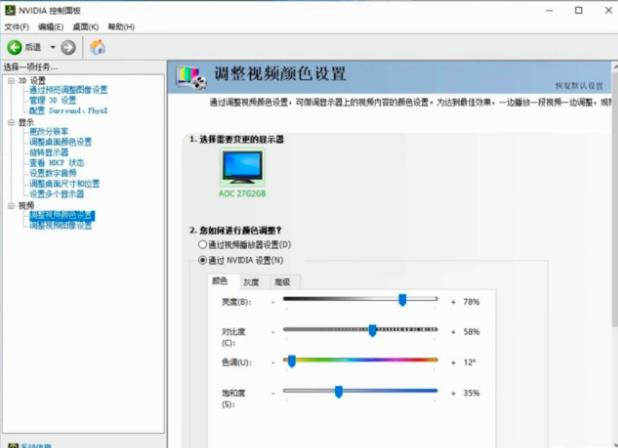Screen dimensions: 618x448
Task: Go to the Home icon in toolbar
Action: (97, 47)
